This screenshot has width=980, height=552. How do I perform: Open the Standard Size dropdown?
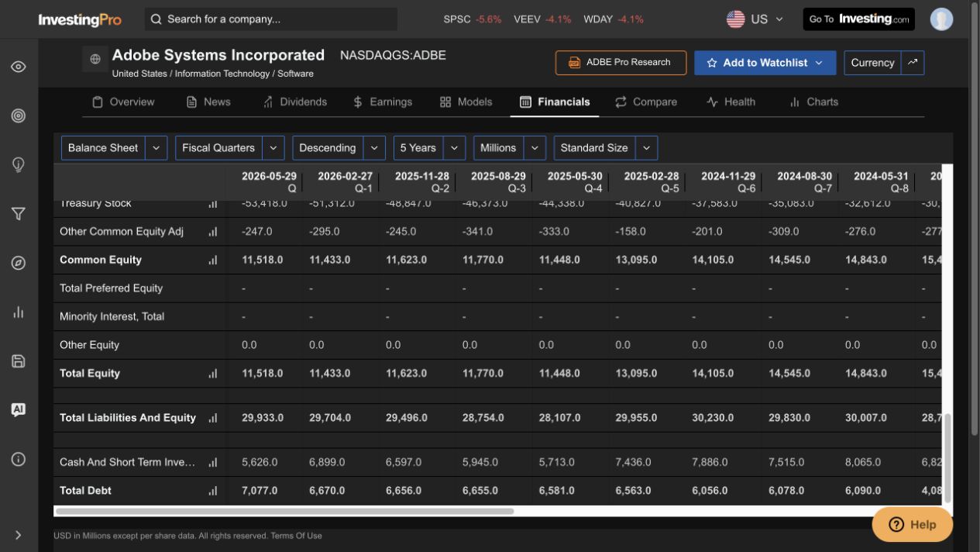(606, 148)
